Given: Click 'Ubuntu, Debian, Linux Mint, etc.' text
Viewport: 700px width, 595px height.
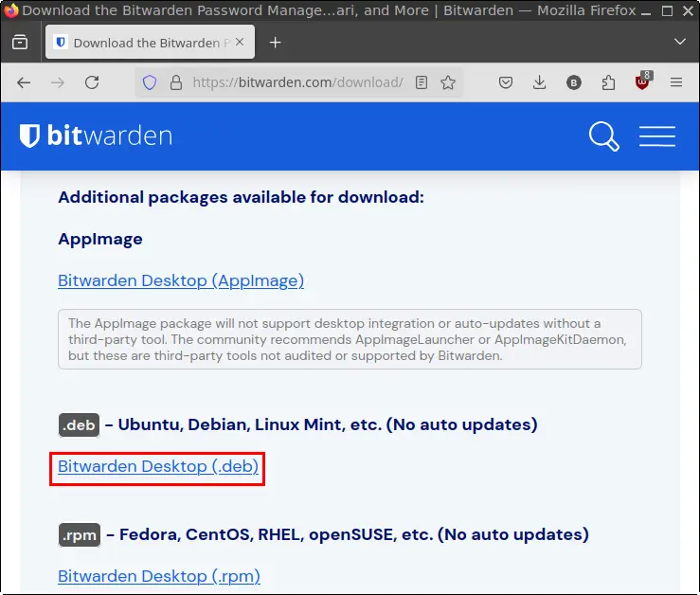Looking at the screenshot, I should tap(250, 424).
